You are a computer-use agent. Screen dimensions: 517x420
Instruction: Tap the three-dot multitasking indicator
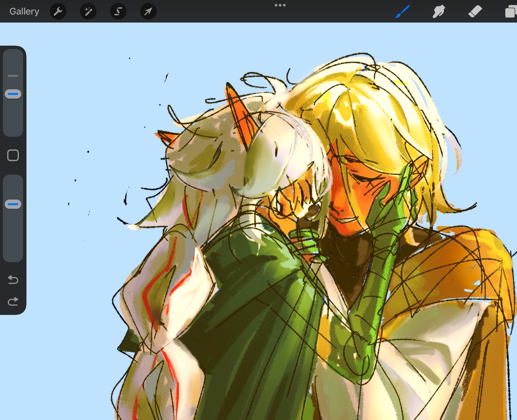pos(280,5)
